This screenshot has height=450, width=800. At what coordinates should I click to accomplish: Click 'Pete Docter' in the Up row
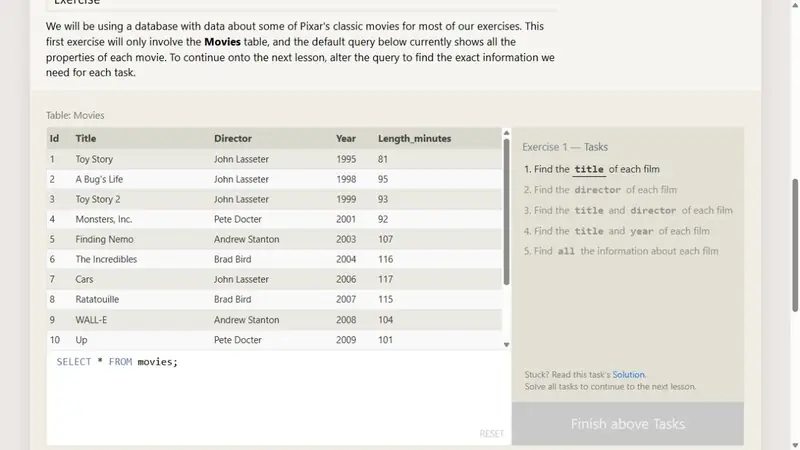tap(238, 340)
